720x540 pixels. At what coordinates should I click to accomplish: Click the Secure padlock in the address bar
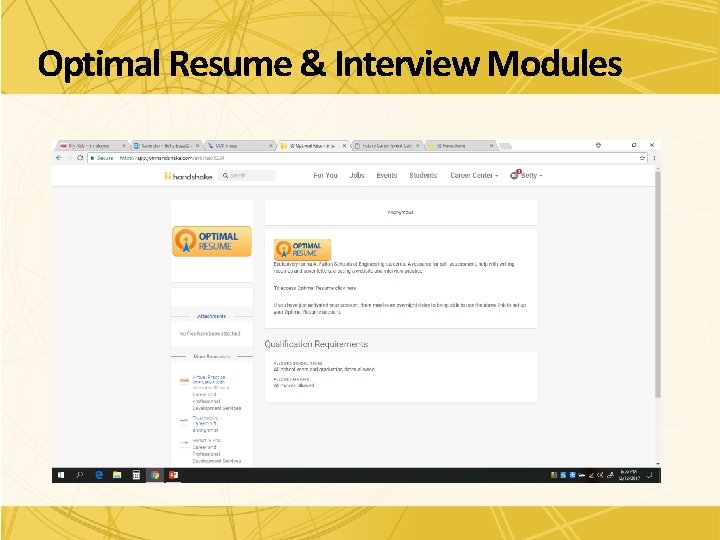92,158
